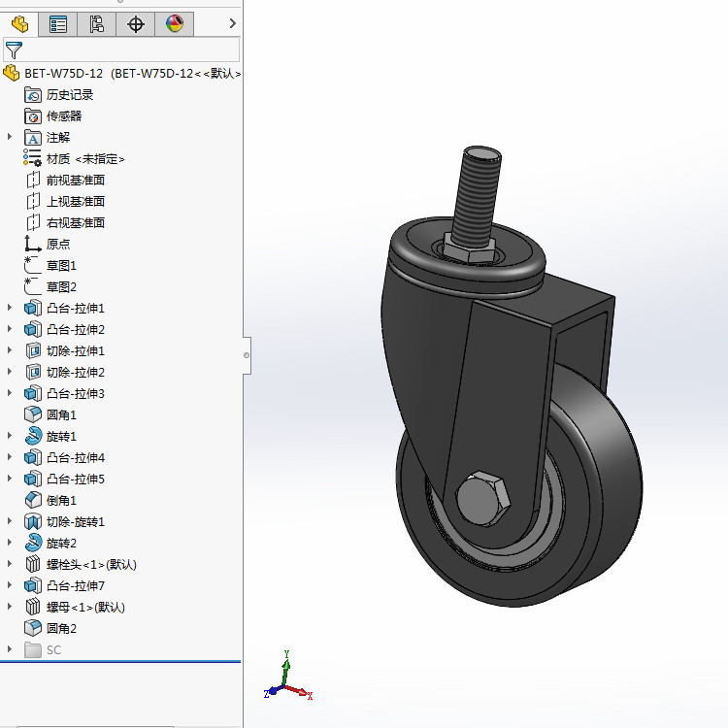
Task: Expand the 切除-拉伸2 feature
Action: point(10,372)
